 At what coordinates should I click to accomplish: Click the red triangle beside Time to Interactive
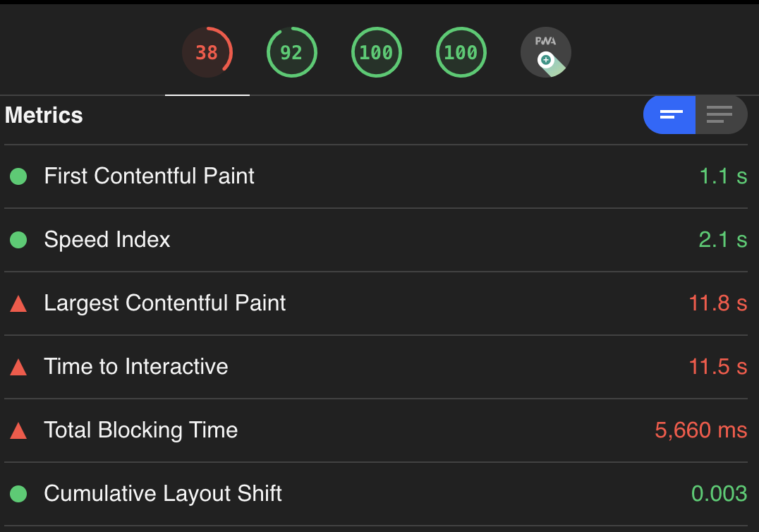[18, 367]
